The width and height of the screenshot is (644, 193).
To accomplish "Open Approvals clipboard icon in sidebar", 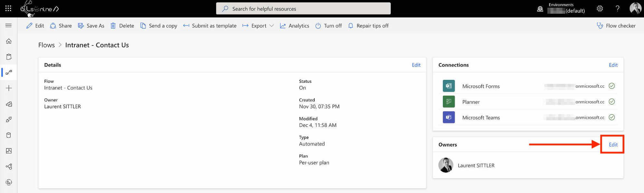I will point(9,57).
